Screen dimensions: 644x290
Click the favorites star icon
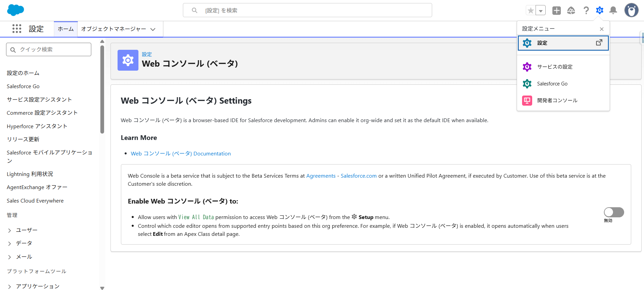[x=531, y=10]
